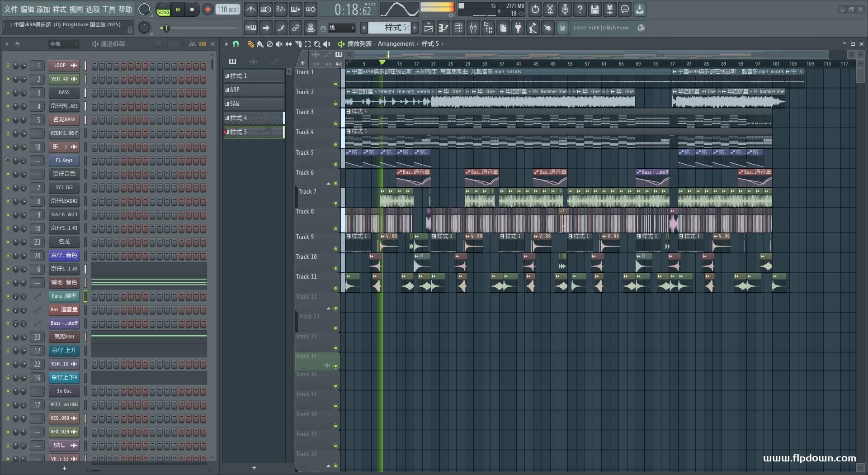Open the 视图 (View) menu
This screenshot has width=868, height=475.
[x=76, y=9]
